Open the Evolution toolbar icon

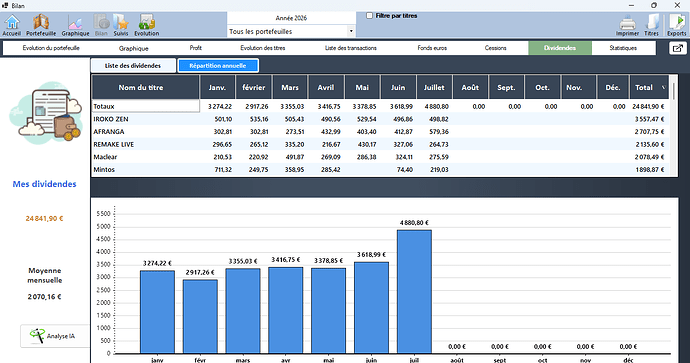click(x=147, y=25)
